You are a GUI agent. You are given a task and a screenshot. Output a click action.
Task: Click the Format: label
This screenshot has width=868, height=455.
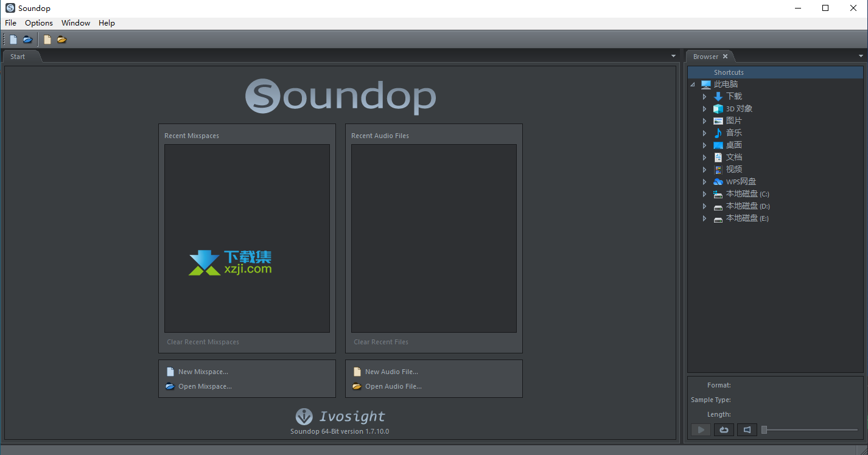(x=719, y=385)
